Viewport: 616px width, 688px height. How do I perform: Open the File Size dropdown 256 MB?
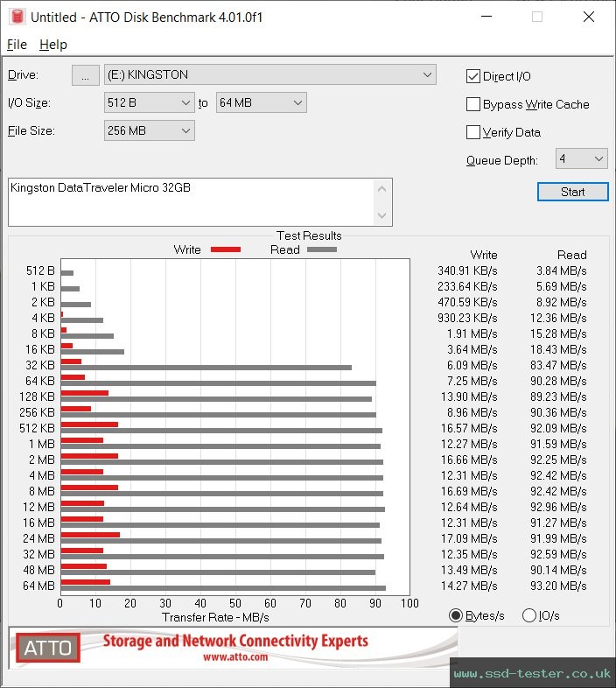point(149,130)
